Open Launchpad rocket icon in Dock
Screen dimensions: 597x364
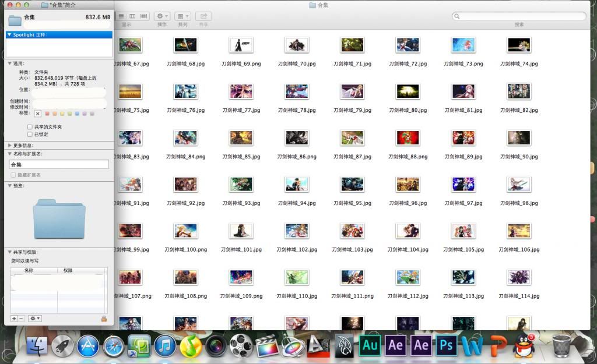[62, 346]
